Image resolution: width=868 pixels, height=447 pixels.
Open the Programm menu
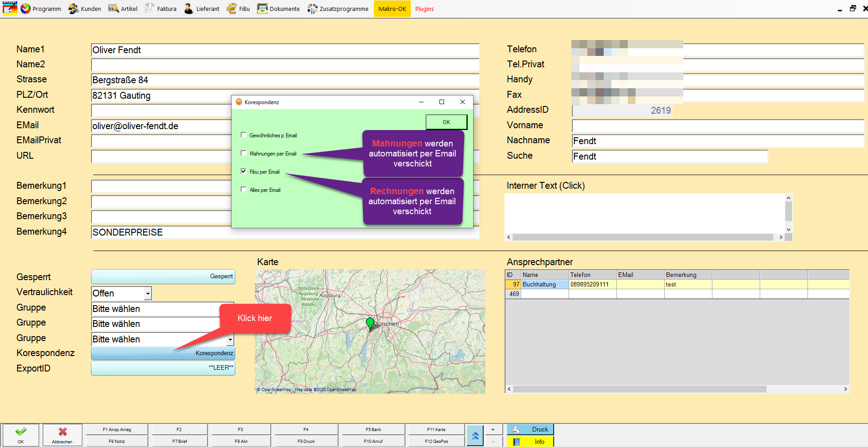pos(41,9)
